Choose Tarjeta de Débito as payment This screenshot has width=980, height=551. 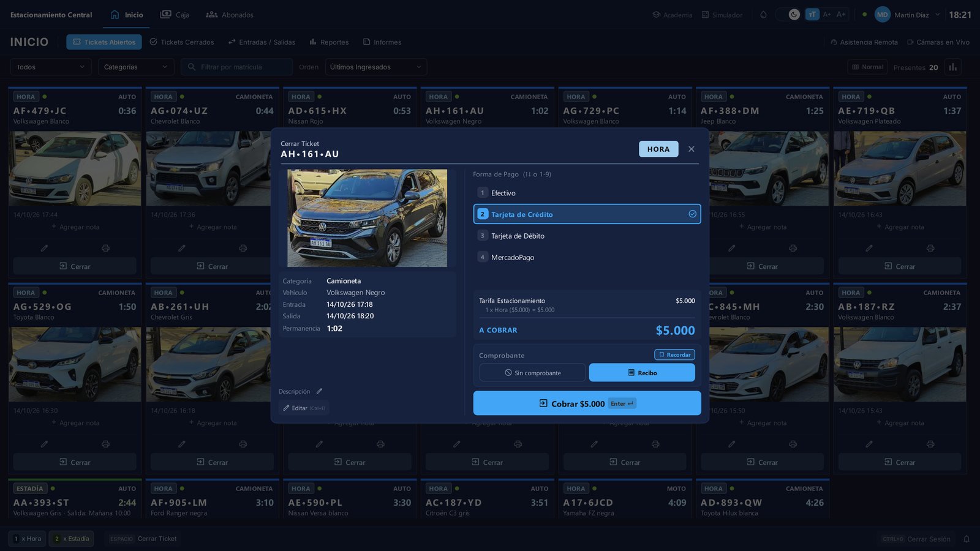tap(587, 236)
